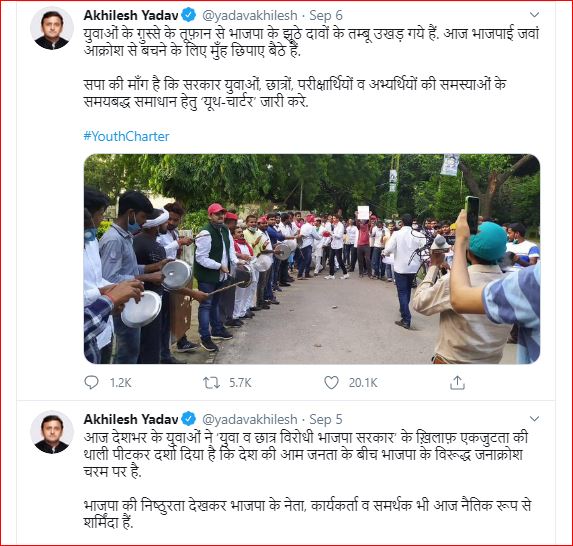This screenshot has width=573, height=546.
Task: Expand options chevron on Sep 6 tweet
Action: coord(534,15)
